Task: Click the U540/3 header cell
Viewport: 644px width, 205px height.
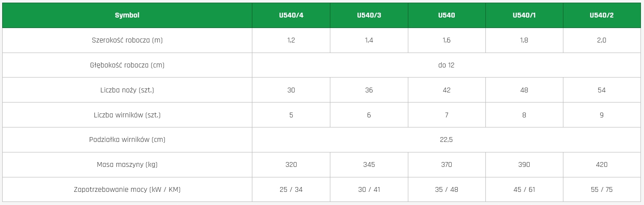Action: 369,15
